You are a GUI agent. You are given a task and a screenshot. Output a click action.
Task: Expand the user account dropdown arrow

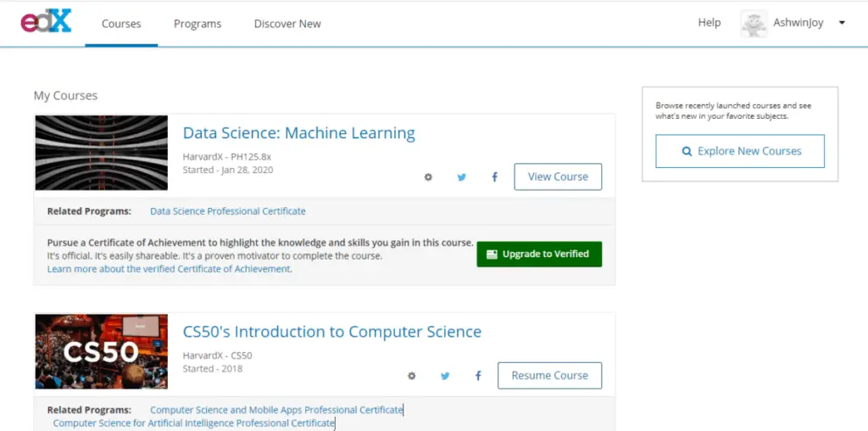(x=842, y=23)
